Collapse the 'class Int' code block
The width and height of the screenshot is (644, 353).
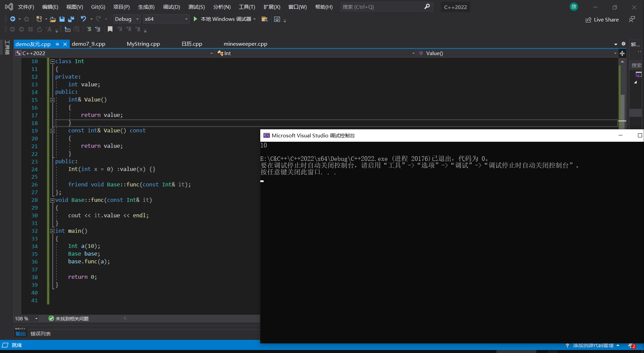pyautogui.click(x=52, y=61)
